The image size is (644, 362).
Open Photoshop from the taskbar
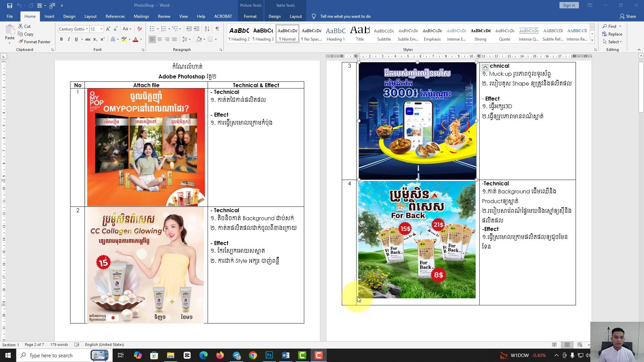(x=269, y=355)
